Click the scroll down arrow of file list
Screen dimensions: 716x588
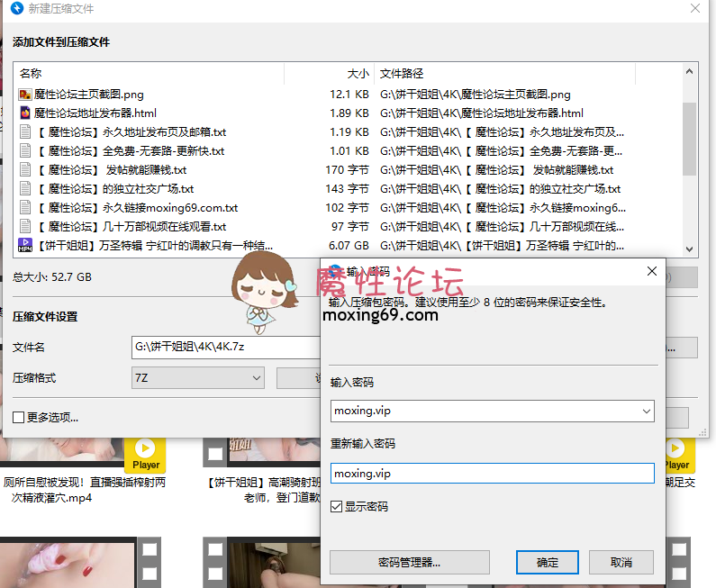(x=689, y=249)
